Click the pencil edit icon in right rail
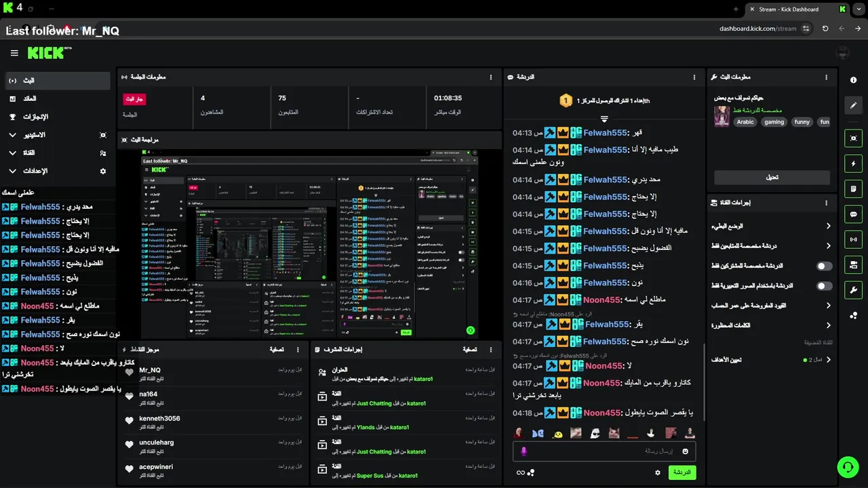Viewport: 868px width, 488px height. point(853,106)
